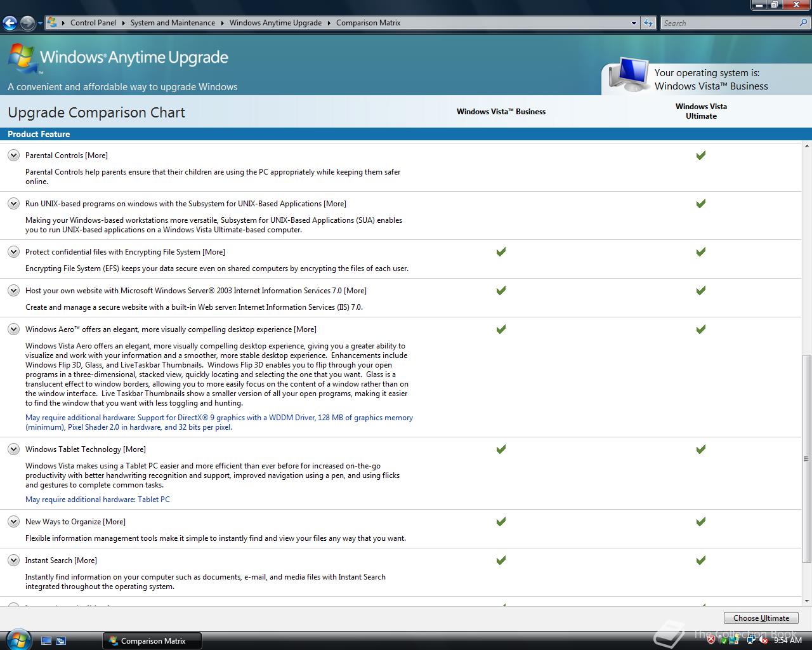This screenshot has width=812, height=650.
Task: Click Instant Search [More] title
Action: coord(61,560)
